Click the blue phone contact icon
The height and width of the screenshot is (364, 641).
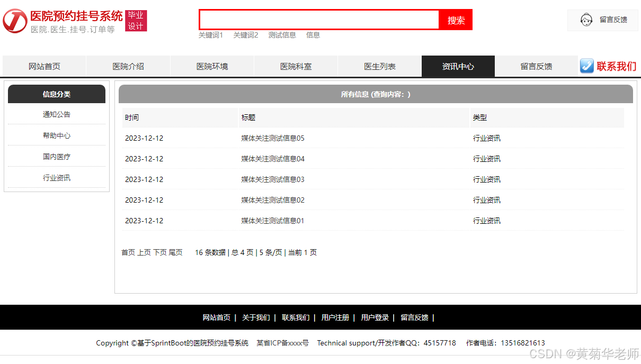tap(586, 66)
